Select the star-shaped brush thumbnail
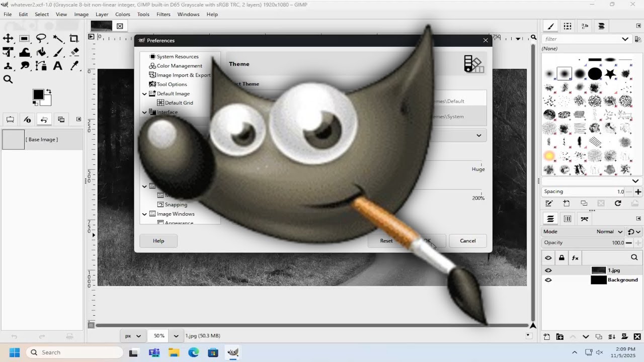The height and width of the screenshot is (362, 644). pyautogui.click(x=610, y=74)
